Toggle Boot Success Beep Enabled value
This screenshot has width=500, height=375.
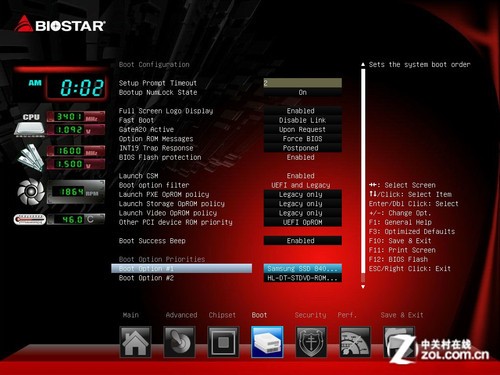coord(303,241)
